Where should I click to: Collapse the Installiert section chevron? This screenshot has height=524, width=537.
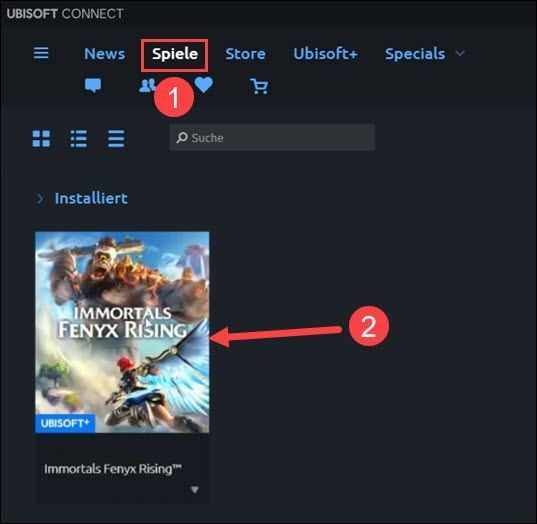click(40, 198)
